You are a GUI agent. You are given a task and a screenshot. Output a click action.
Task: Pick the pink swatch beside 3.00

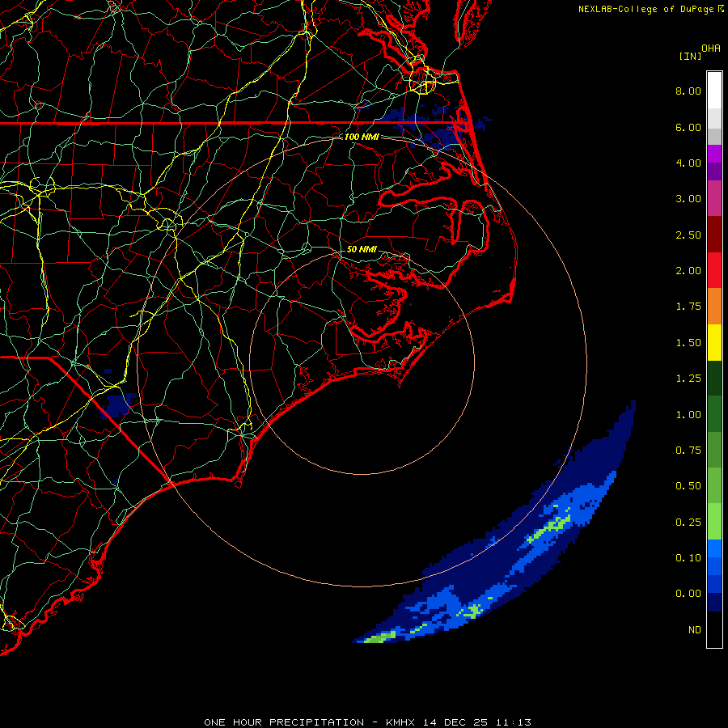[x=714, y=198]
